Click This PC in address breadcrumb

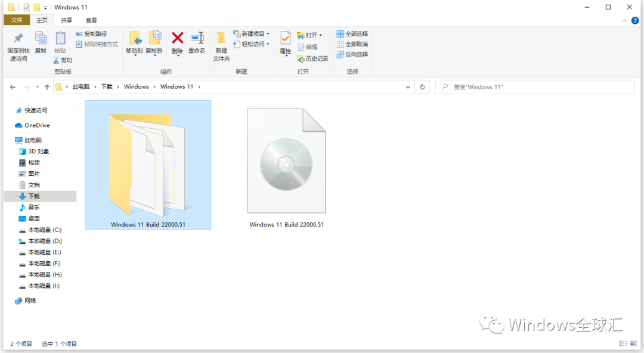click(x=81, y=86)
